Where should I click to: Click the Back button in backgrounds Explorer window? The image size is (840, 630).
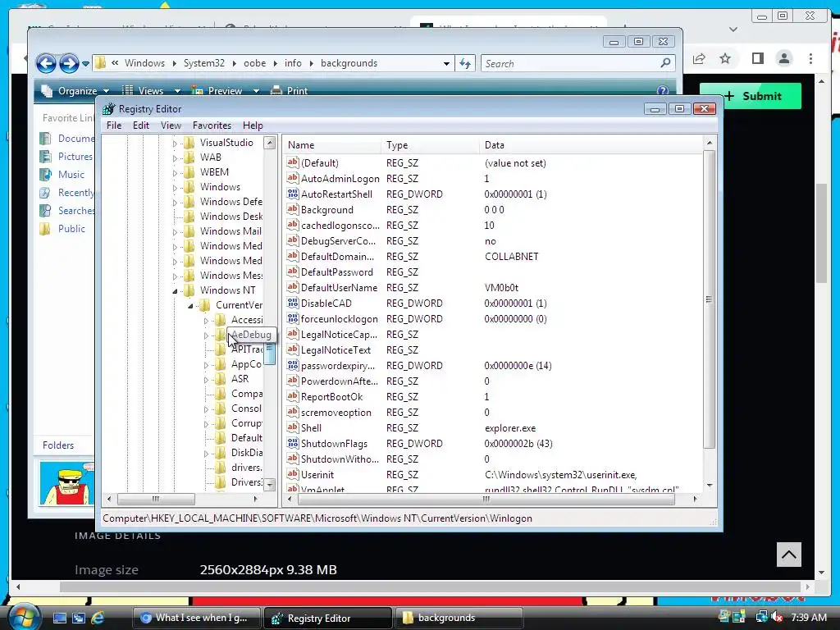coord(46,63)
